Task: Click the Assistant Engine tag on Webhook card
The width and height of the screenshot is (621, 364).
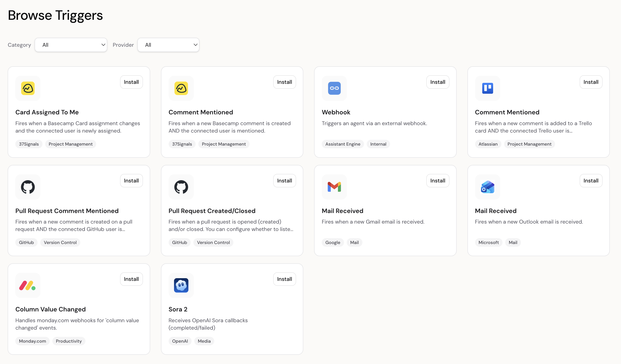Action: point(342,144)
